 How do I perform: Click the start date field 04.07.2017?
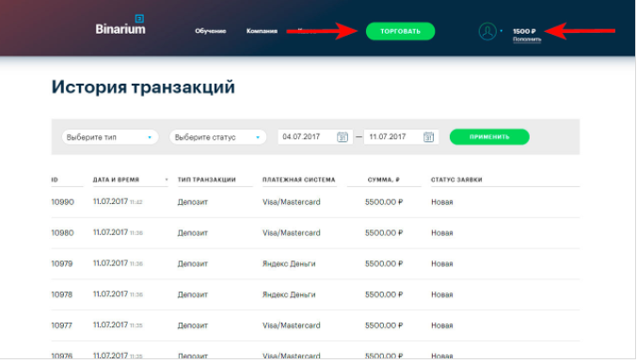tap(315, 137)
